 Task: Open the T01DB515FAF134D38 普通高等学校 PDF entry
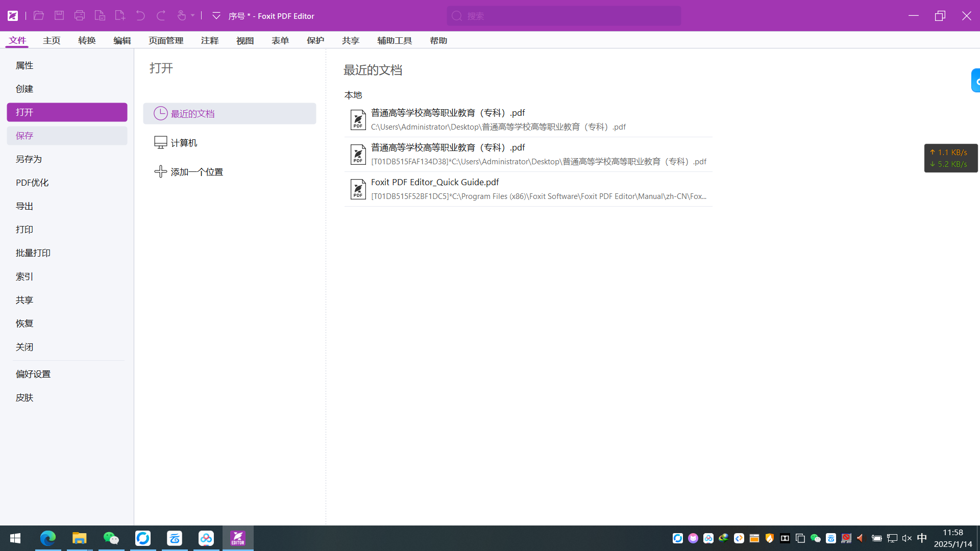528,154
